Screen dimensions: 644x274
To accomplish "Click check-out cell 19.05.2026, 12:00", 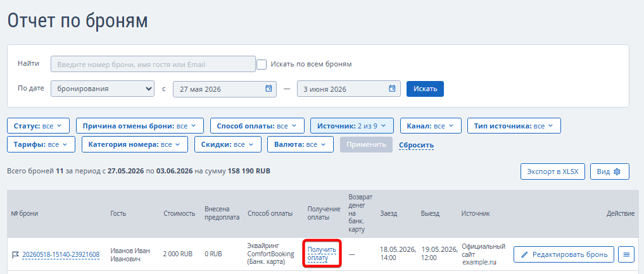I will pyautogui.click(x=439, y=254).
